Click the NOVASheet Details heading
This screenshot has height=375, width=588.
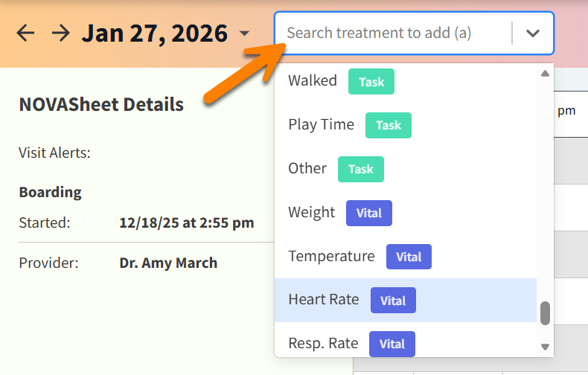[x=101, y=104]
